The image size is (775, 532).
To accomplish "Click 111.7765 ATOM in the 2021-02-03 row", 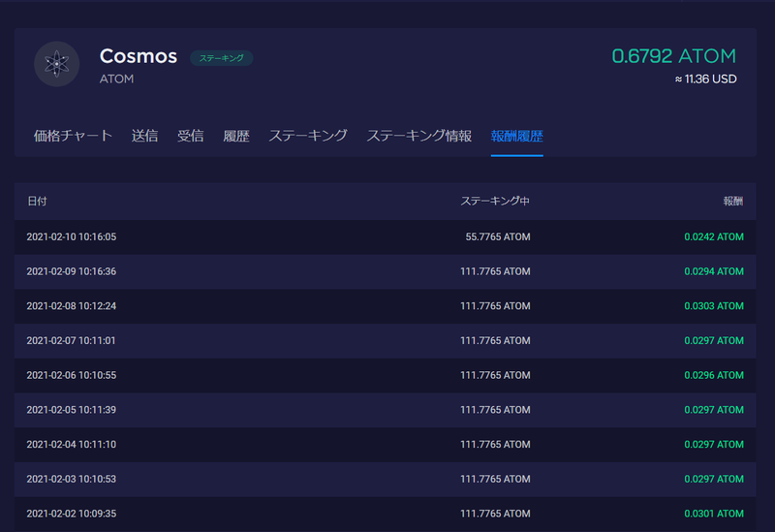I will 495,479.
